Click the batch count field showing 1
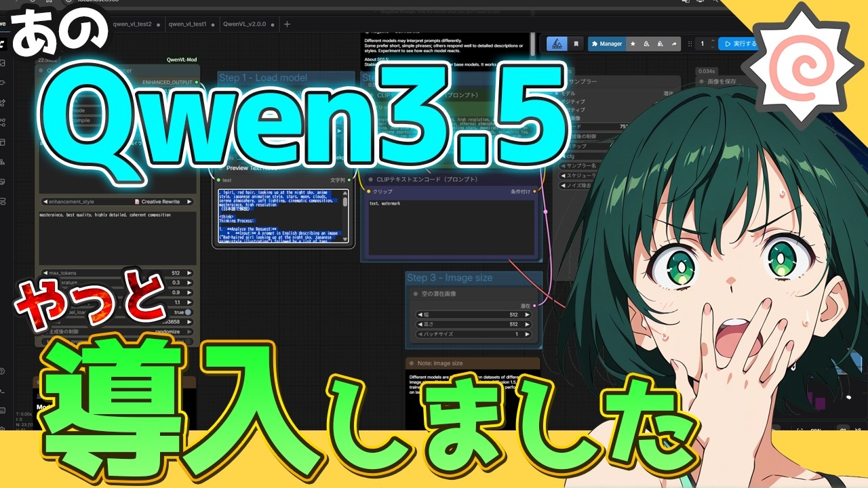Screen dimensions: 868x488 [x=703, y=43]
